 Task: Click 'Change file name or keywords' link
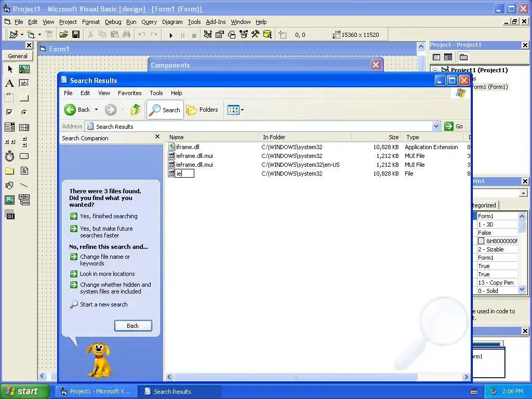click(105, 260)
